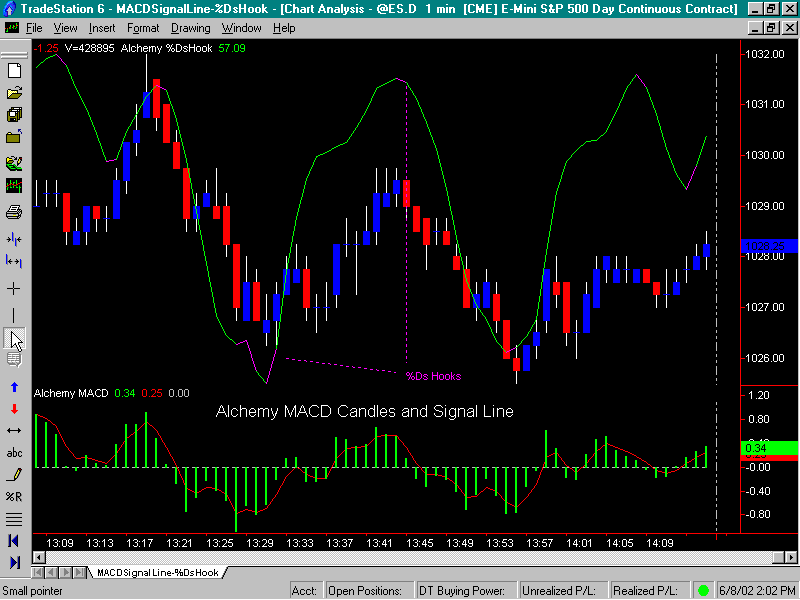Open the Insert menu
The width and height of the screenshot is (800, 600).
pyautogui.click(x=102, y=28)
